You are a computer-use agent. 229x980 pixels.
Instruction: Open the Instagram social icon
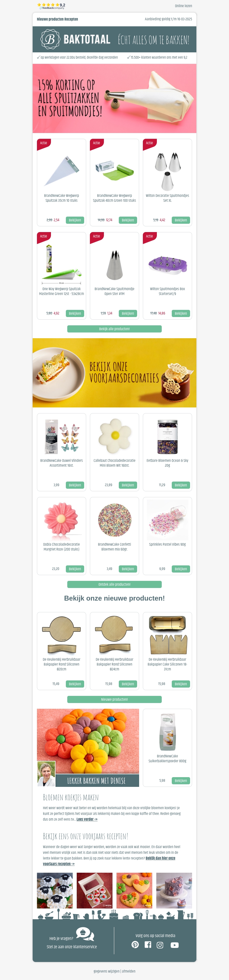160,945
